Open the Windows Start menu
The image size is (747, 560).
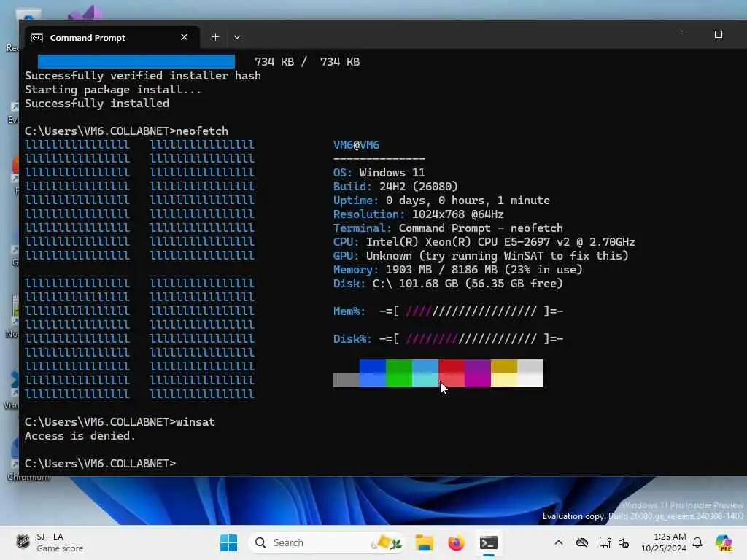pos(228,542)
